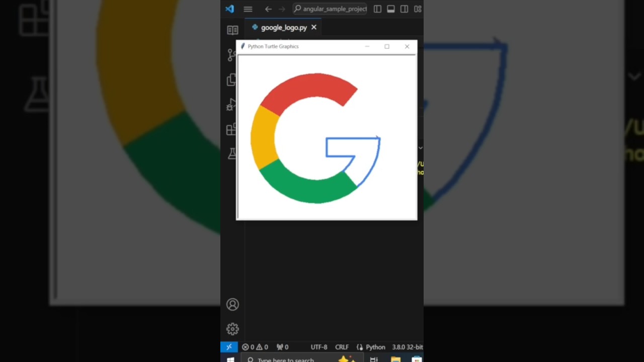The width and height of the screenshot is (644, 362).
Task: Open the Windows Start menu
Action: (x=230, y=359)
